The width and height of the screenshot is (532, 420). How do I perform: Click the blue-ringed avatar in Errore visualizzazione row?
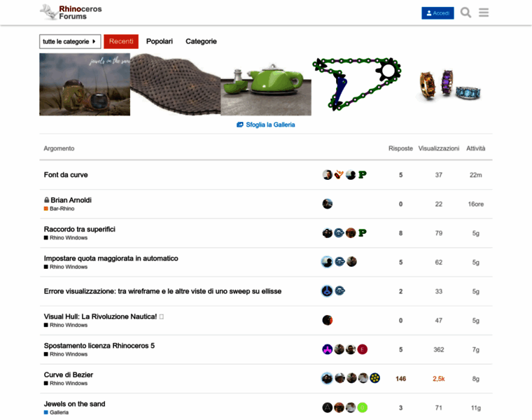pos(327,291)
